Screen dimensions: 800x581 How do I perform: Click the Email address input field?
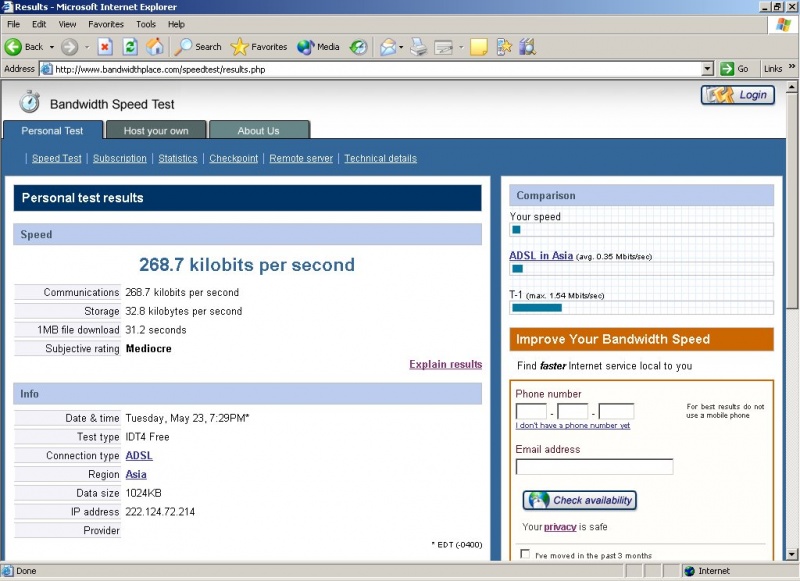(x=595, y=466)
